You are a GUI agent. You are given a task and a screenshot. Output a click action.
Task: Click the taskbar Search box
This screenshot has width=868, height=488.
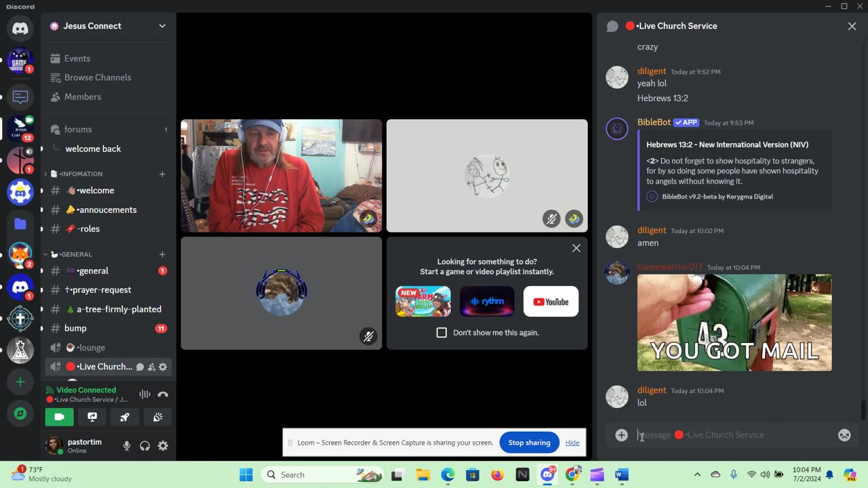(323, 474)
